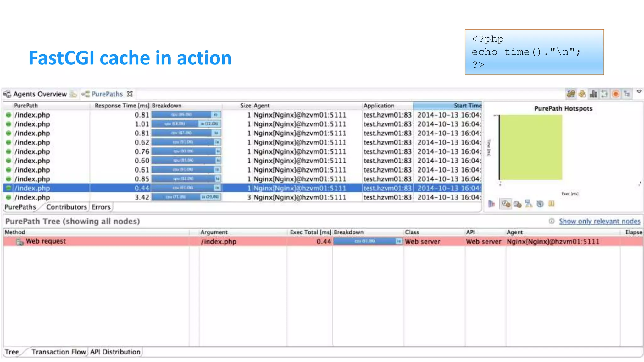Open the API Distribution tab
Viewport: 644px width, 362px height.
pyautogui.click(x=115, y=352)
